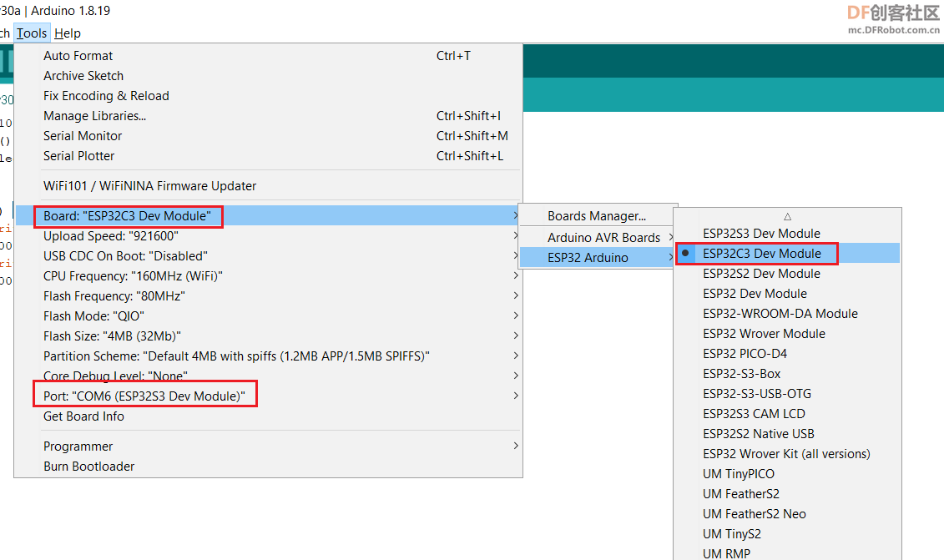Expand Arduino AVR Boards submenu
Screen dimensions: 944x560
(x=598, y=237)
